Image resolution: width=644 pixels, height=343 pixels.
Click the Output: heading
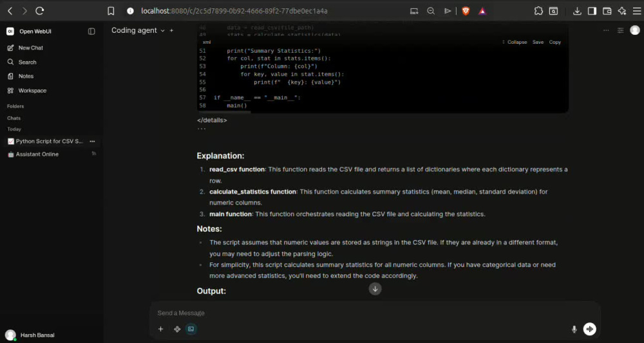point(211,291)
